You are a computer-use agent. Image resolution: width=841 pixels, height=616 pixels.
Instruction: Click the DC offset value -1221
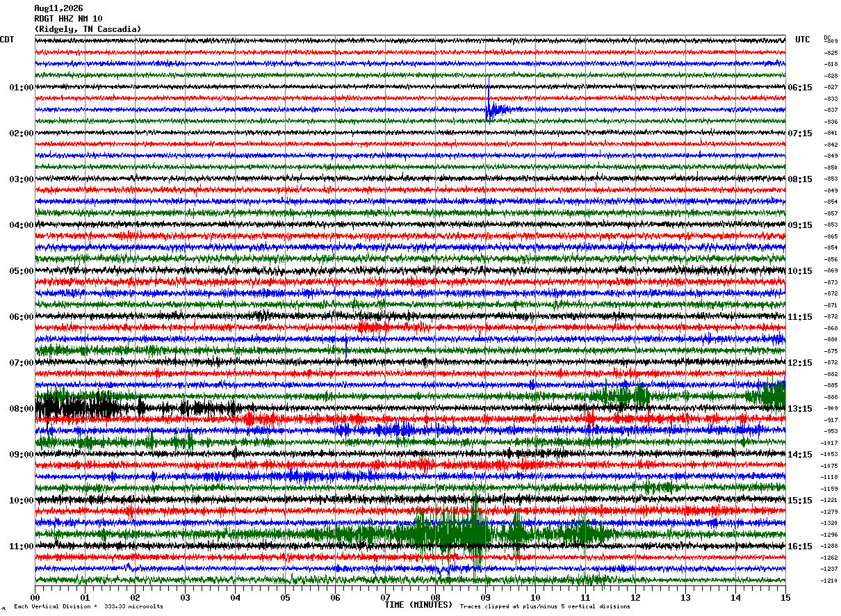point(831,500)
